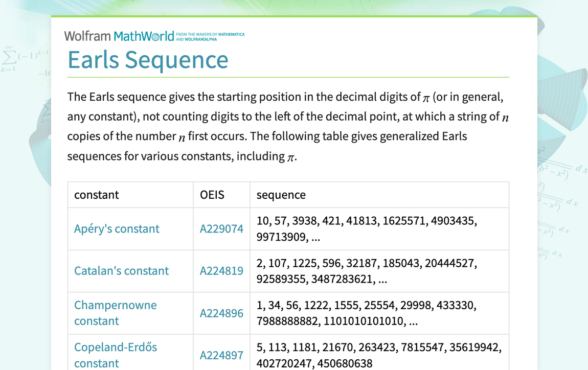
Task: Click the sequence column header
Action: click(280, 195)
